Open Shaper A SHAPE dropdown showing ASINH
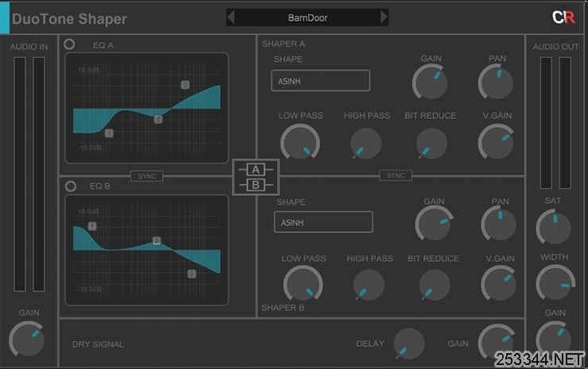588x369 pixels. (321, 80)
